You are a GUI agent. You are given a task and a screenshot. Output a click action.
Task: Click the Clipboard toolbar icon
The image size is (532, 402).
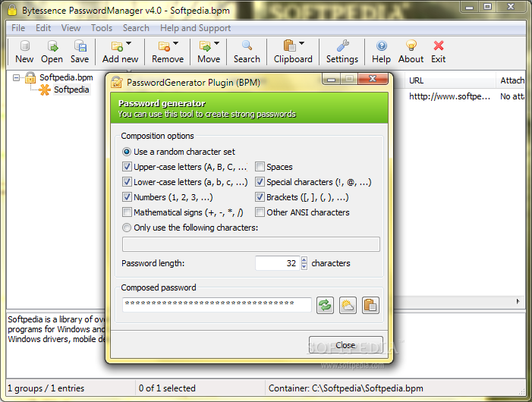pos(289,46)
